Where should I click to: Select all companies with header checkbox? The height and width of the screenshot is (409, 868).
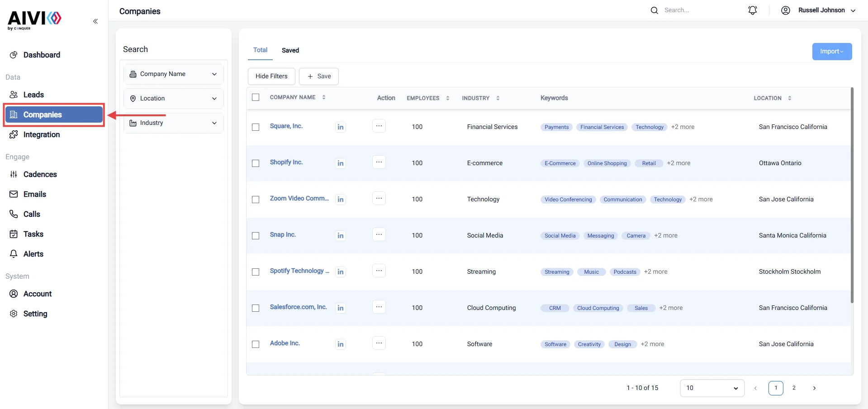pyautogui.click(x=256, y=97)
